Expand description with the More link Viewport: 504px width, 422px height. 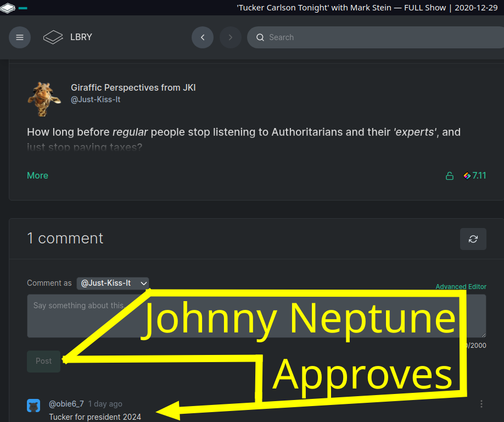(x=37, y=176)
